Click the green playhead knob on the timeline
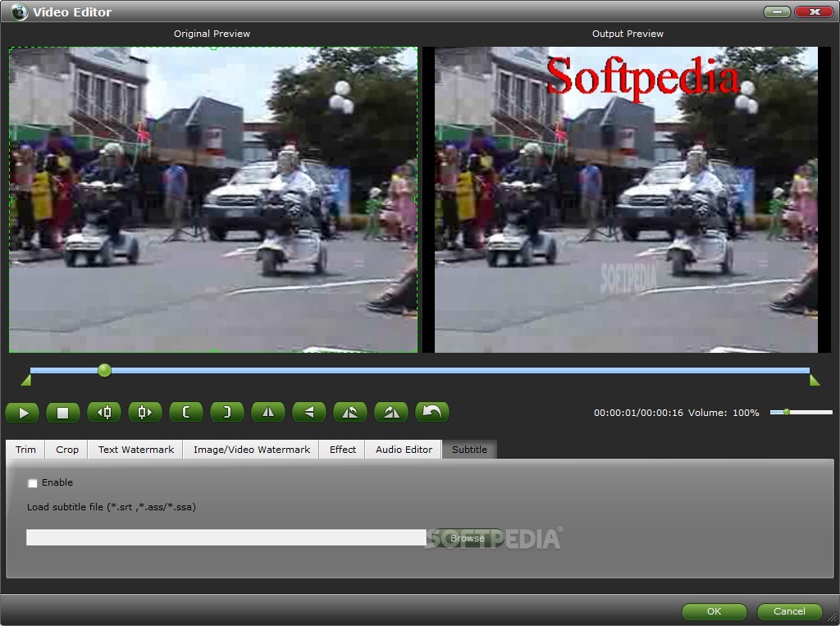Screen dimensions: 840x626 point(104,370)
